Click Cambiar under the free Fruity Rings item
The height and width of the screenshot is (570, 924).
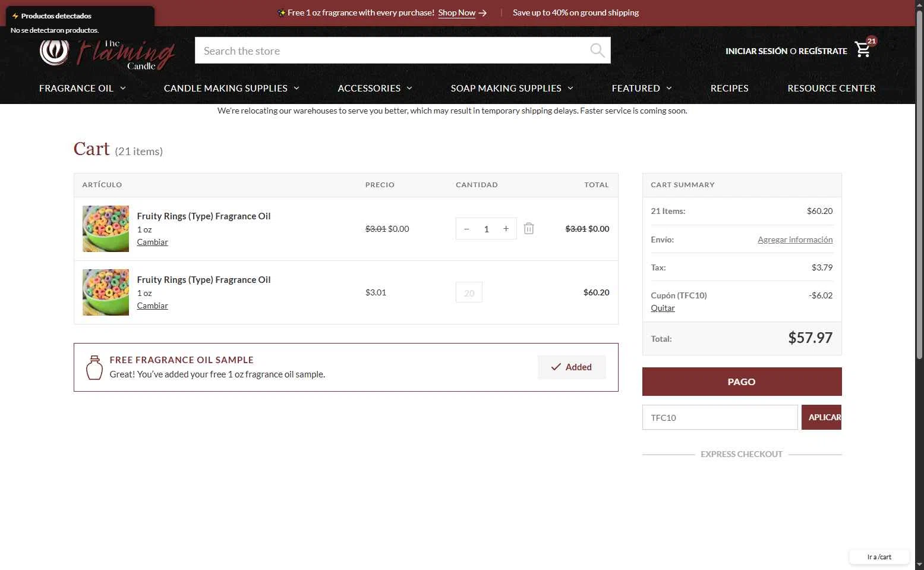tap(153, 242)
